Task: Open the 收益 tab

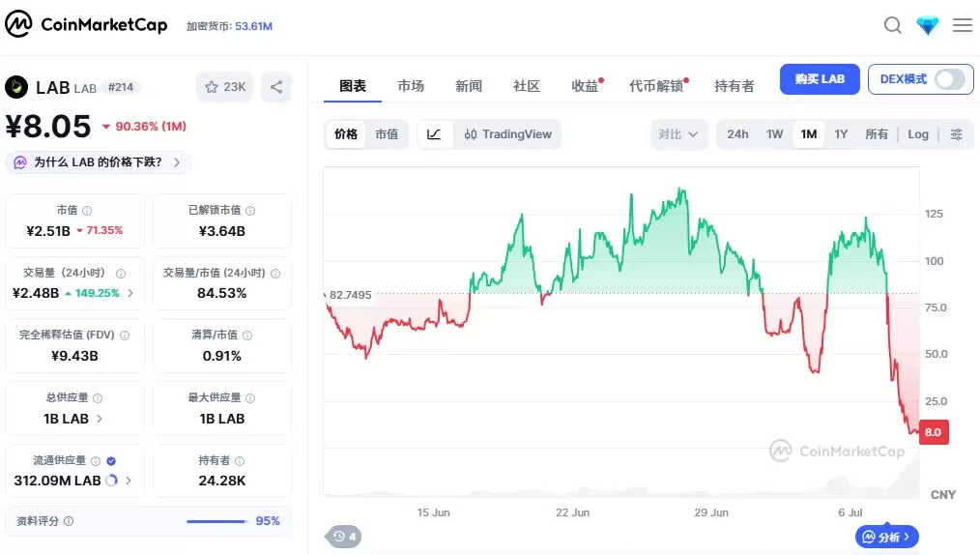Action: pos(585,86)
